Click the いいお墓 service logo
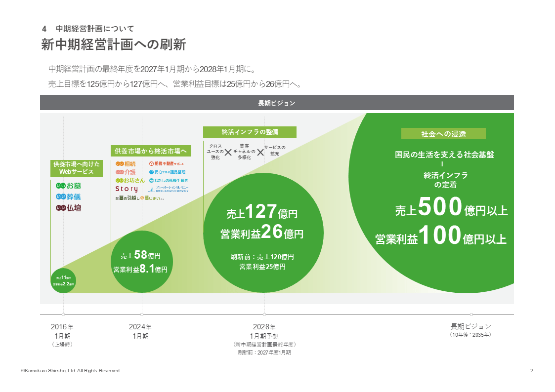 pyautogui.click(x=69, y=186)
